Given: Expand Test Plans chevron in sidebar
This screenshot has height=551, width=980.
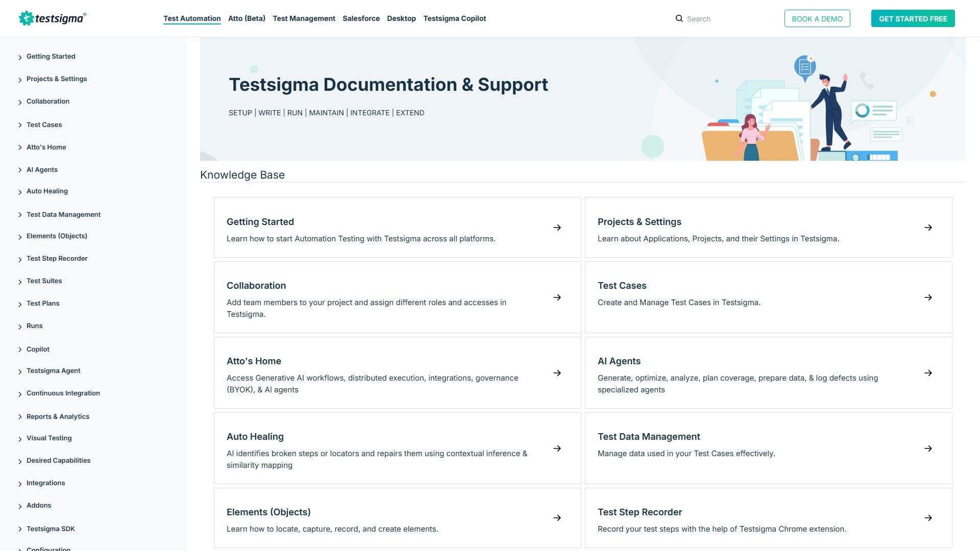Looking at the screenshot, I should pyautogui.click(x=20, y=304).
